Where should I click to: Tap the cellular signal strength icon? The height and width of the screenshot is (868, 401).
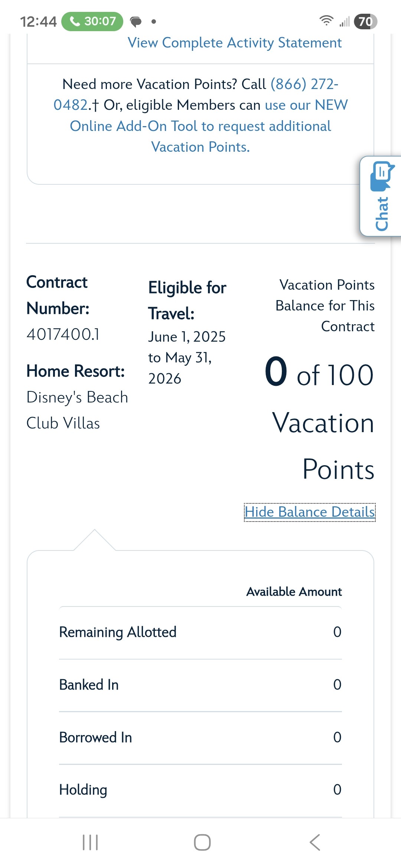(x=345, y=22)
